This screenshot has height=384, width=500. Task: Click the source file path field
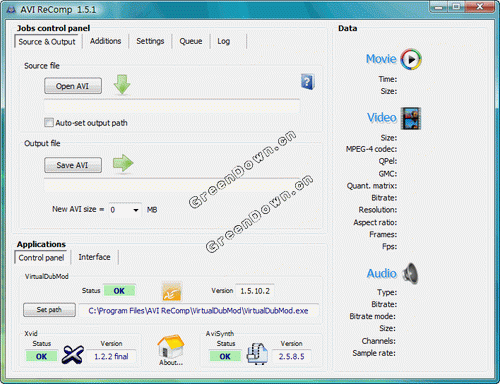click(172, 107)
